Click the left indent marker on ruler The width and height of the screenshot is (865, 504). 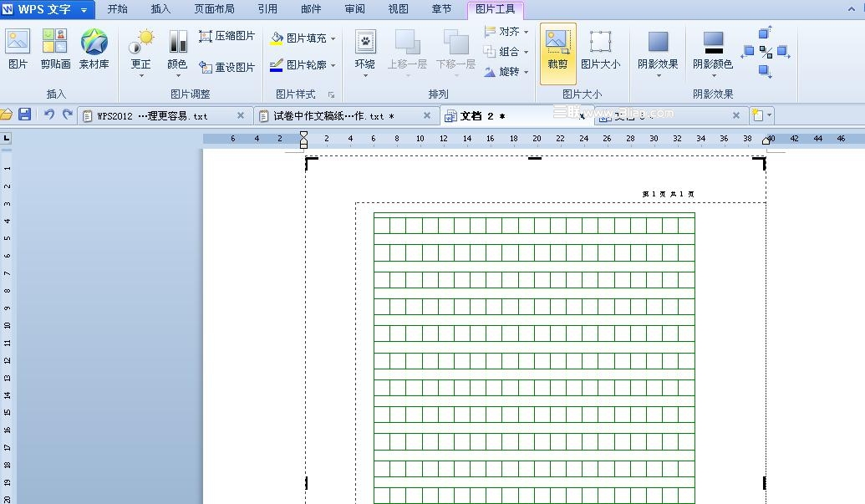tap(303, 140)
